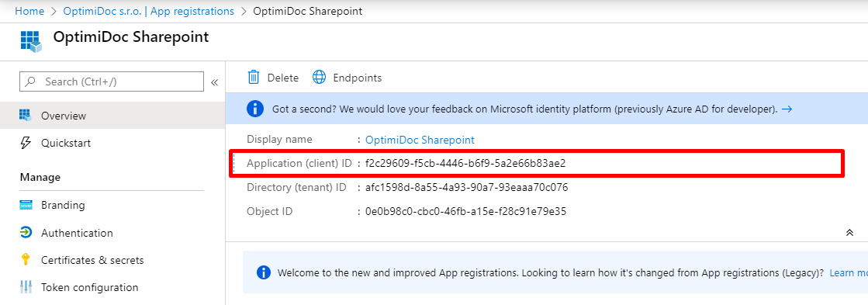Open Branding settings
This screenshot has height=305, width=868.
[x=63, y=205]
